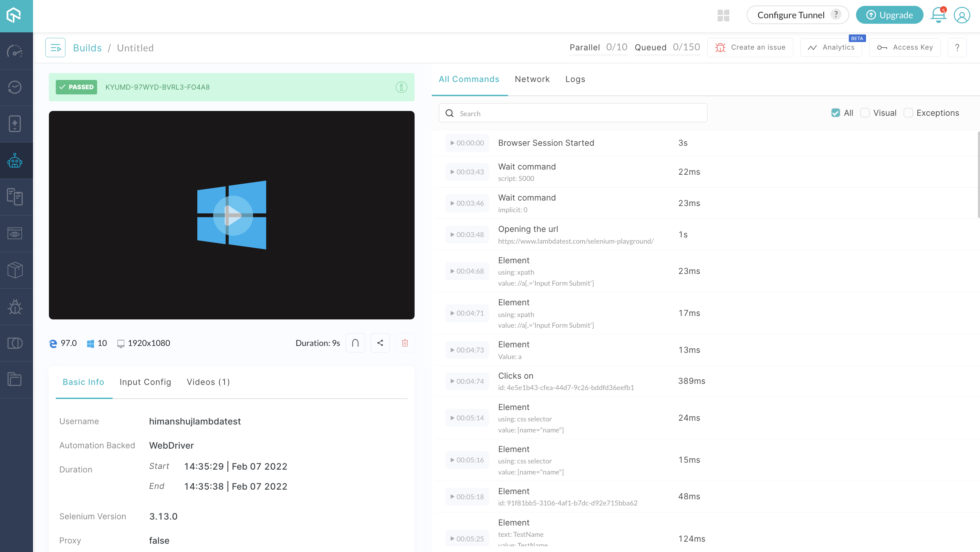This screenshot has width=980, height=552.
Task: Open the real-time testing clock sidebar icon
Action: coord(15,87)
